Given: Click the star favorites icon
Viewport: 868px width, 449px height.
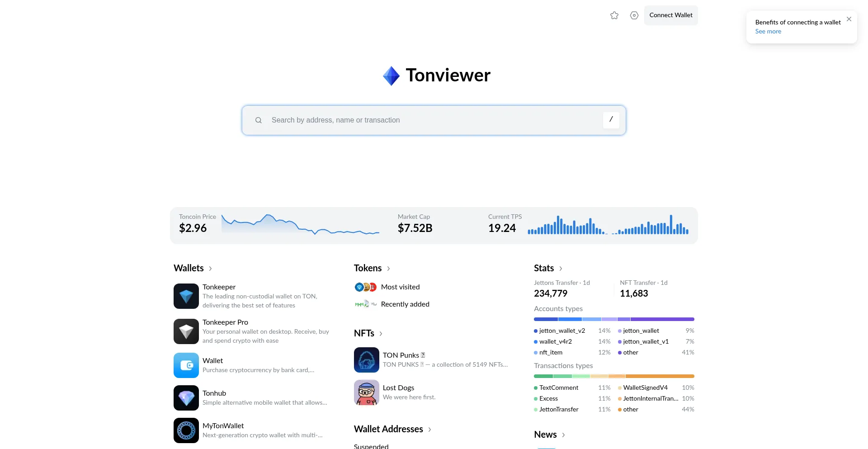Looking at the screenshot, I should tap(614, 15).
